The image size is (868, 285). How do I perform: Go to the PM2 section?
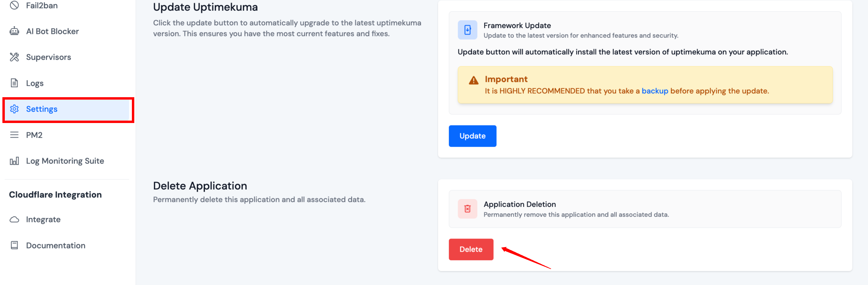point(34,135)
